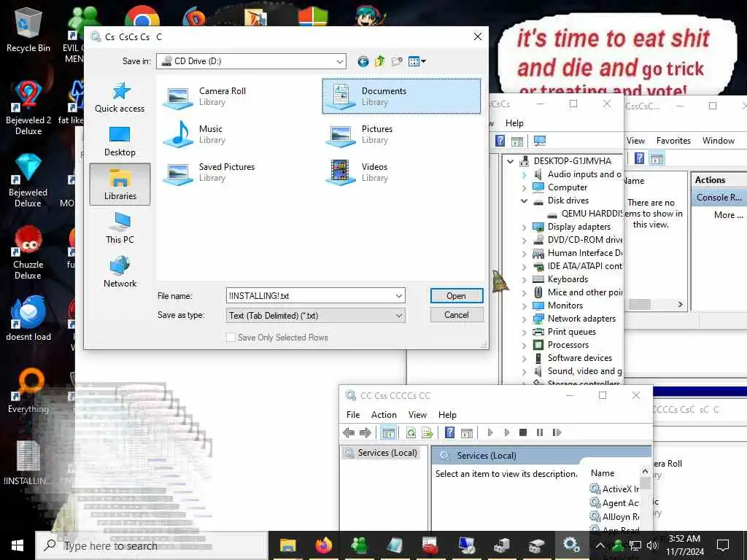Screen dimensions: 747x560
Task: Select the Documents library
Action: [401, 96]
